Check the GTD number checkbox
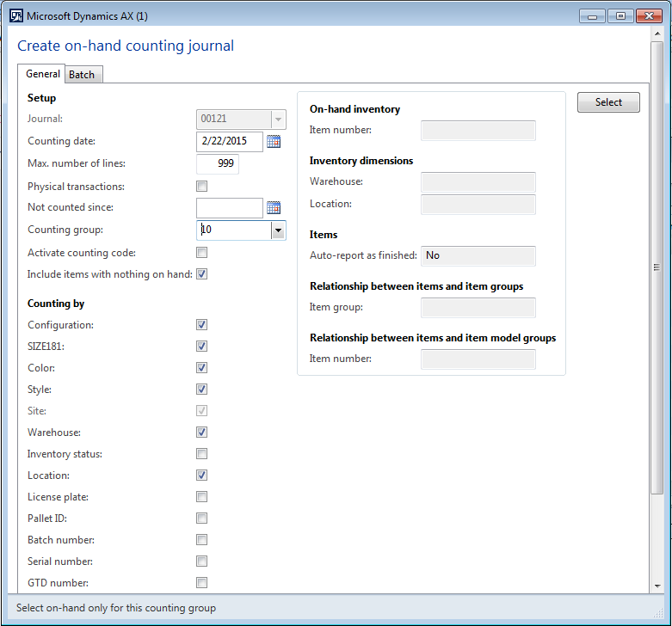 [x=201, y=582]
